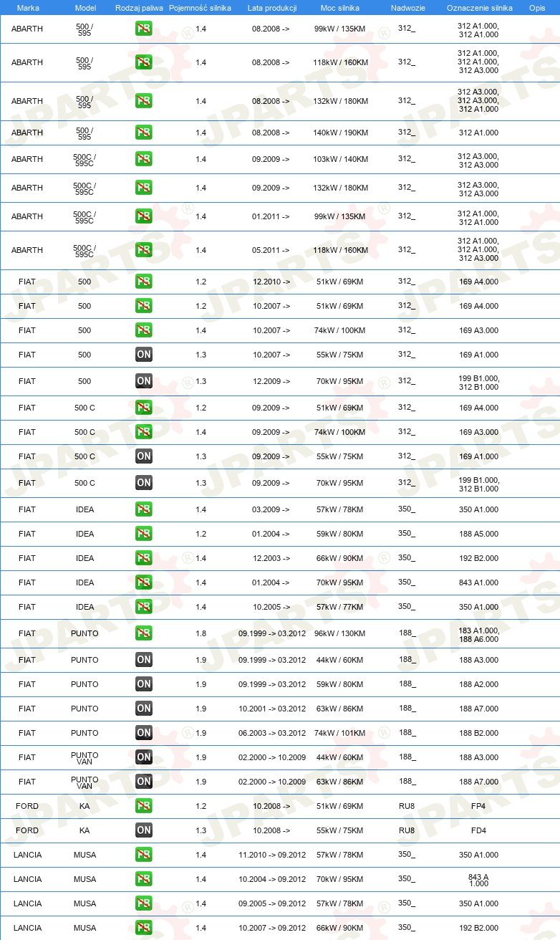Select the 140kW / 190KM power cell
The image size is (560, 940).
click(341, 133)
